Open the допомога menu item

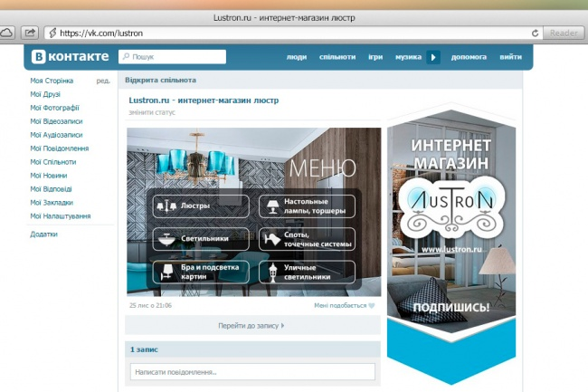[469, 57]
